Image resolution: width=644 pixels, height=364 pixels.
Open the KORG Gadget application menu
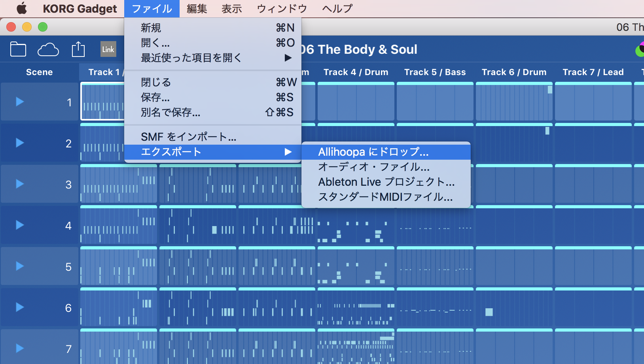click(x=80, y=8)
